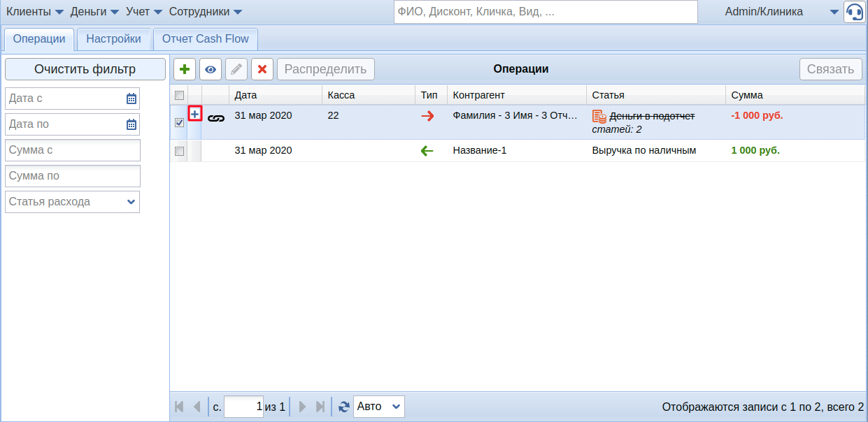Click the red X delete operation button
This screenshot has height=422, width=868.
click(262, 69)
